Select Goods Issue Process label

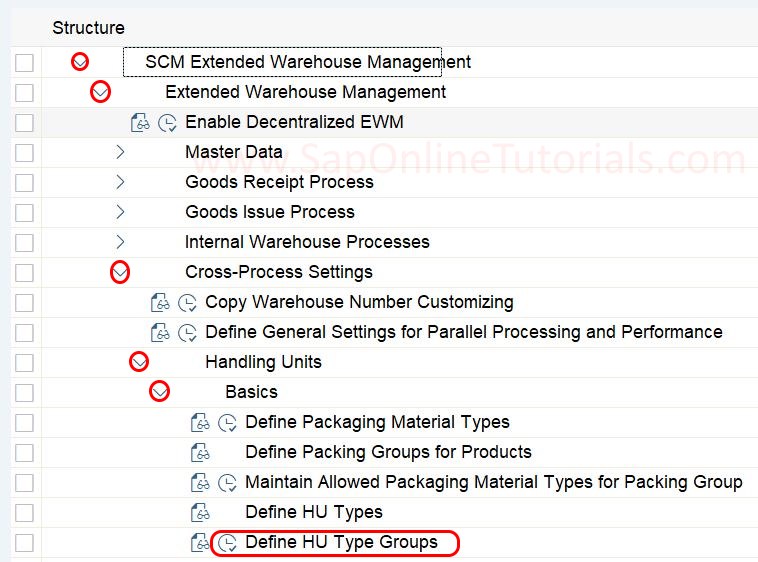[x=270, y=212]
